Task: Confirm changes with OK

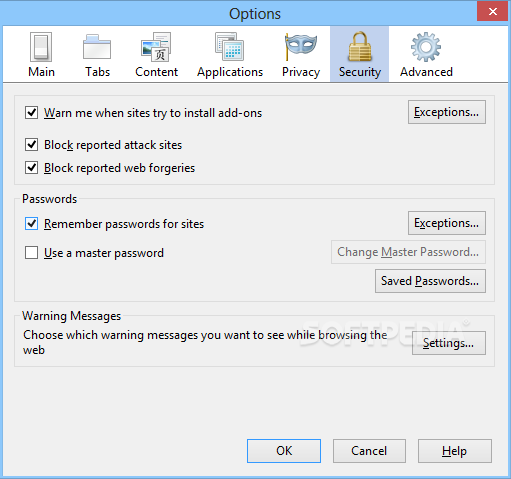Action: [x=284, y=451]
